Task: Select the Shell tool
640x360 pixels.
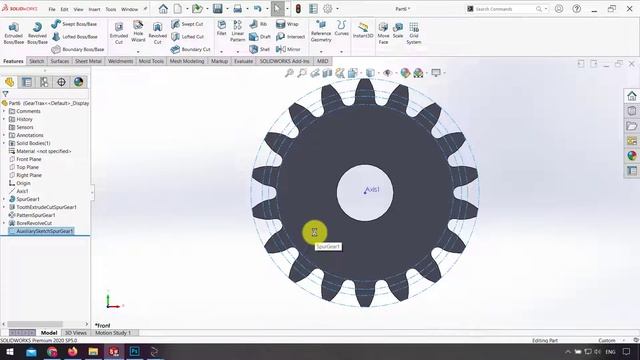Action: coord(260,49)
